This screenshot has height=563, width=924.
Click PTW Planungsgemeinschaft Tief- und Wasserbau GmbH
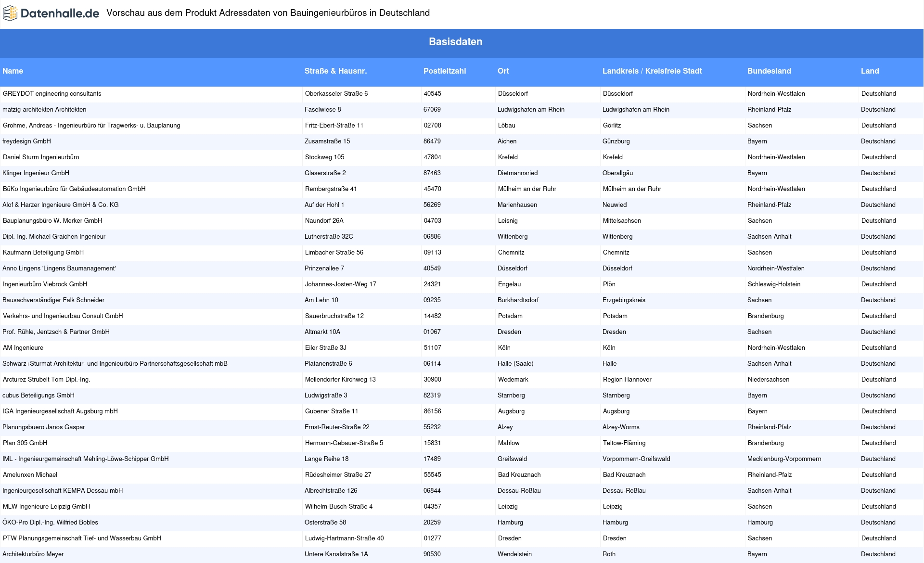point(82,538)
